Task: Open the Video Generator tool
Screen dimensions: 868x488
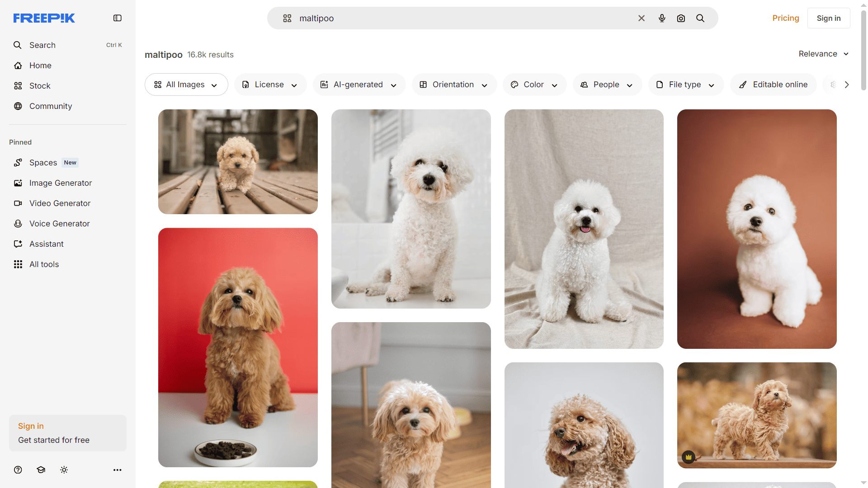Action: [60, 203]
